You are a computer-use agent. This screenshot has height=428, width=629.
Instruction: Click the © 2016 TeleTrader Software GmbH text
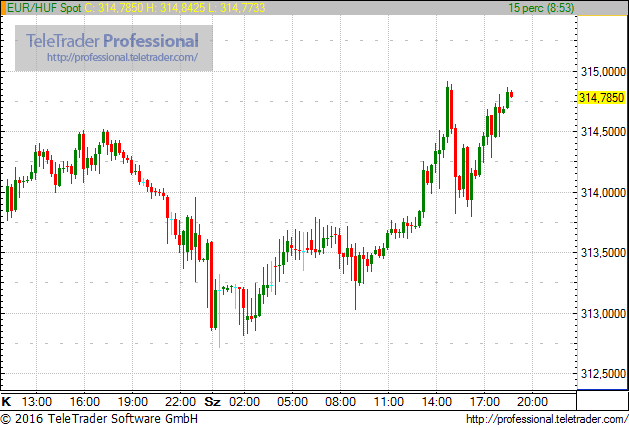99,419
